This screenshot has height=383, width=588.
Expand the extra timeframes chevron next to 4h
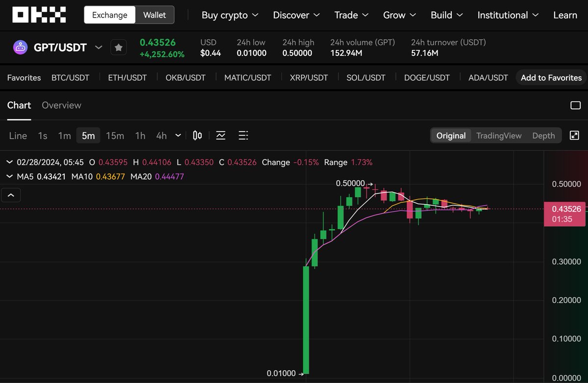[x=177, y=135]
